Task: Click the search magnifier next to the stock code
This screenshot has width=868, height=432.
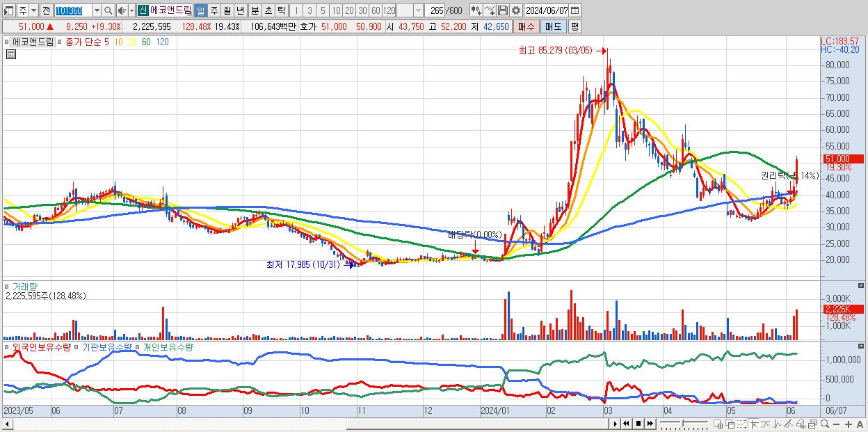Action: click(108, 10)
